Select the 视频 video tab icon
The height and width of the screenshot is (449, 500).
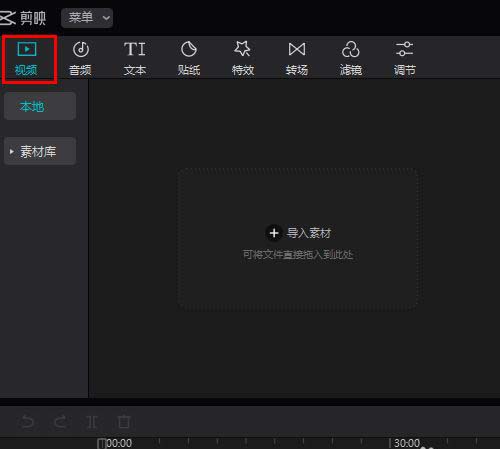pos(27,49)
